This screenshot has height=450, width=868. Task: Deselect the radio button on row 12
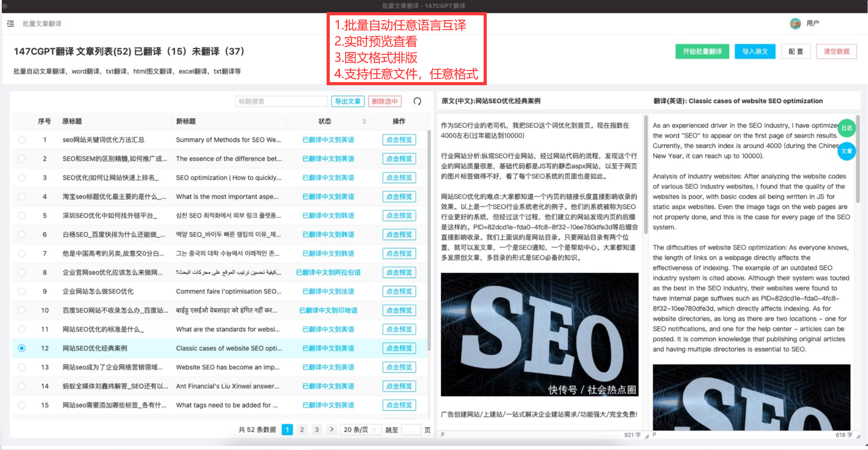pyautogui.click(x=22, y=348)
